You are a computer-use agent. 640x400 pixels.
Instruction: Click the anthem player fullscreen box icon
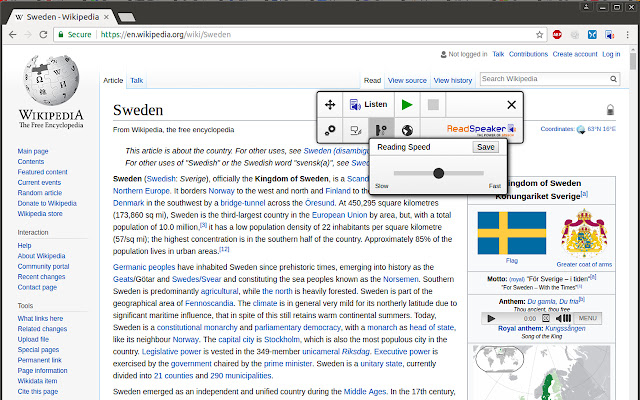[546, 318]
